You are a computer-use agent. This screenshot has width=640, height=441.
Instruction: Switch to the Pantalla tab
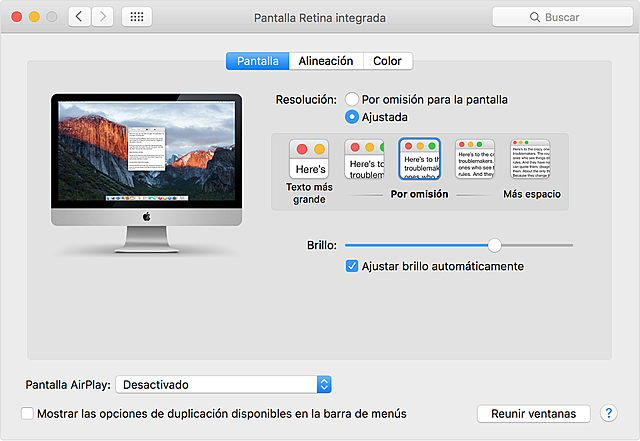pos(258,61)
